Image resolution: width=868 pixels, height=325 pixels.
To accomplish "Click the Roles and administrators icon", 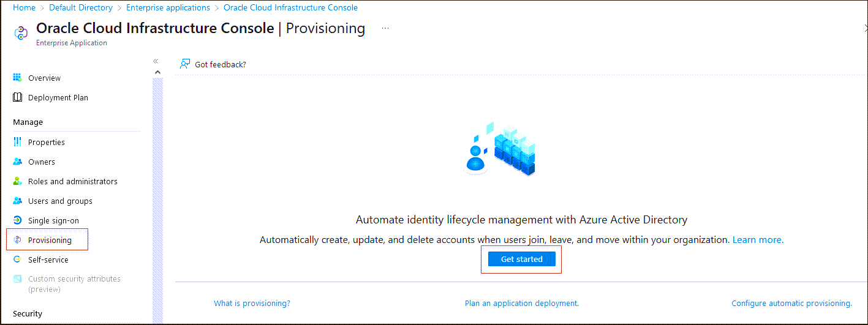I will click(x=17, y=181).
